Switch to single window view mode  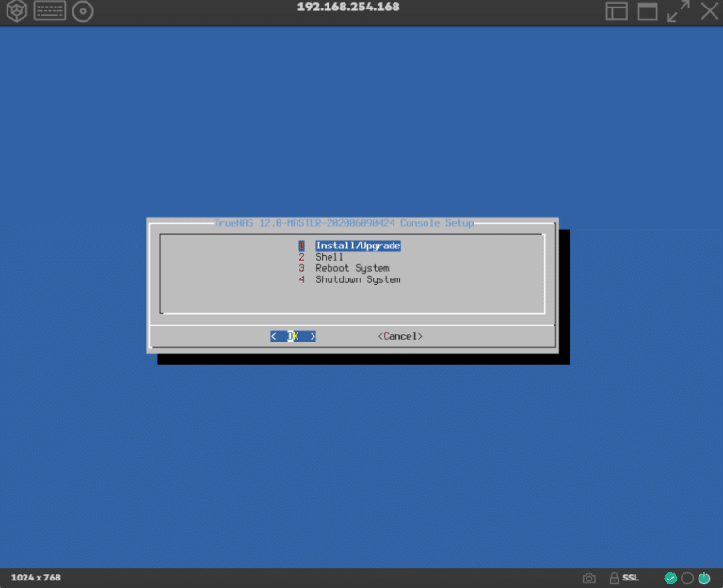point(648,11)
